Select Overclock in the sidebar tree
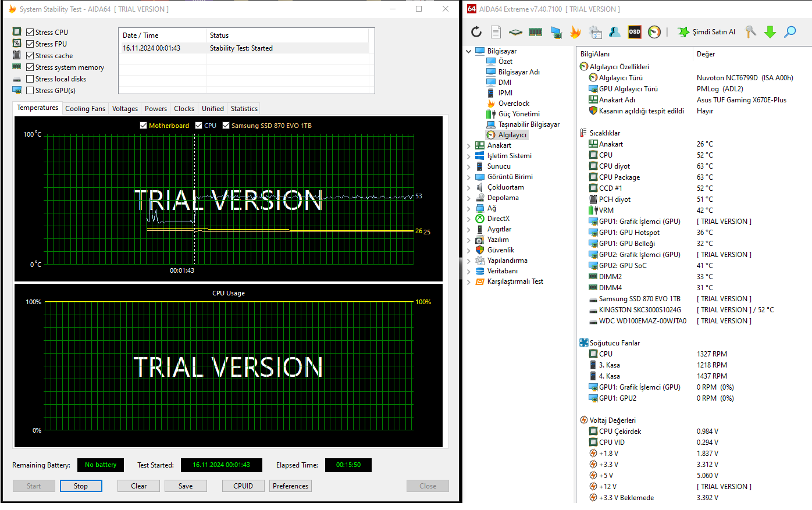The image size is (812, 510). coord(514,104)
